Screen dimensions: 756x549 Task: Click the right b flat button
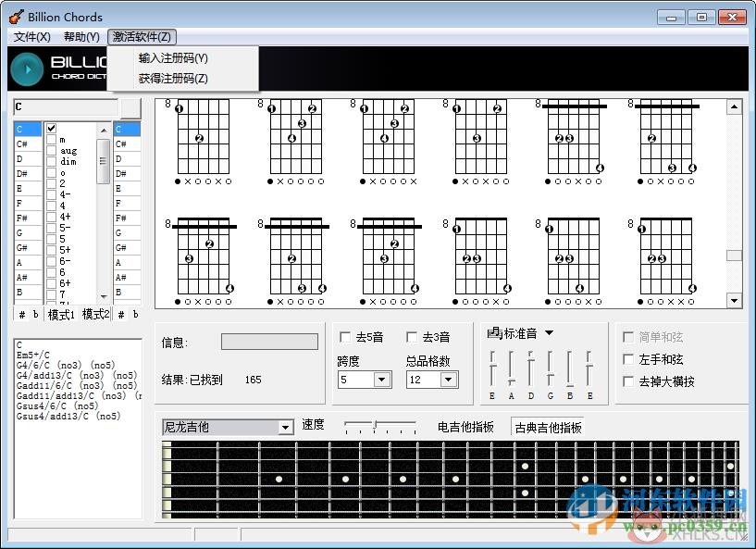coord(135,315)
